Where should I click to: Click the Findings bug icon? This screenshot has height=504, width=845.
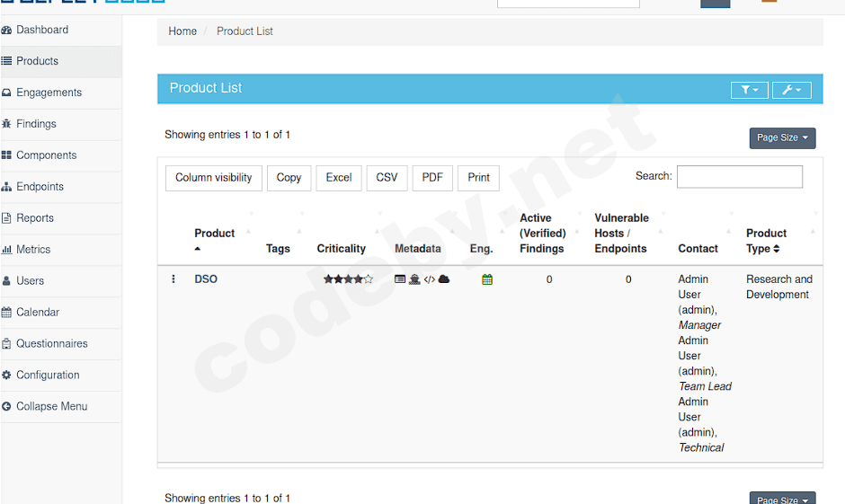tap(6, 124)
